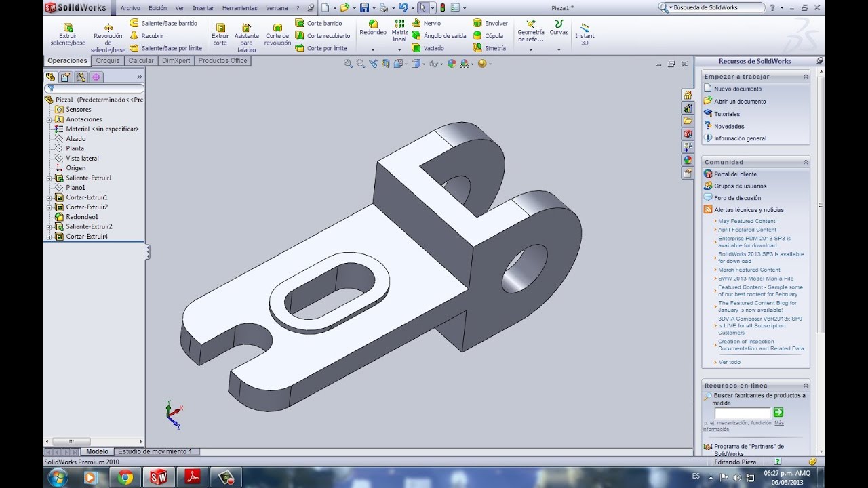This screenshot has width=868, height=488.
Task: Open the Curvas dropdown arrow
Action: click(x=559, y=49)
